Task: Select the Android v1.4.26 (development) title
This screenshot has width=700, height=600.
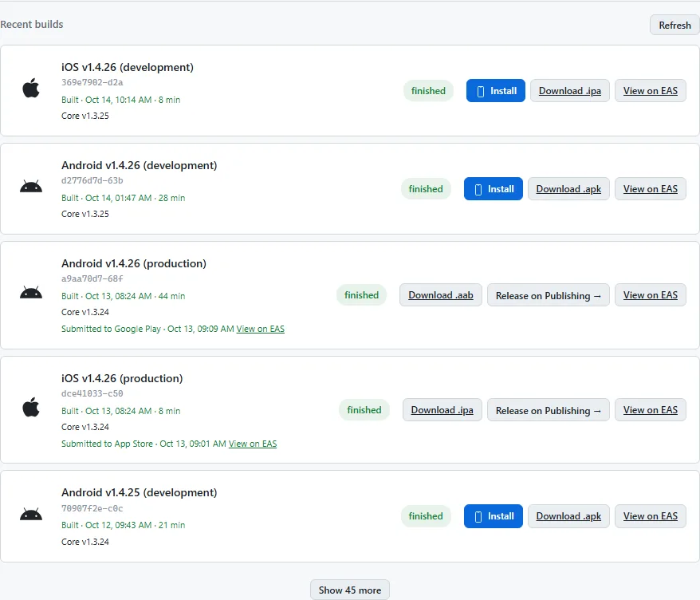Action: 139,166
